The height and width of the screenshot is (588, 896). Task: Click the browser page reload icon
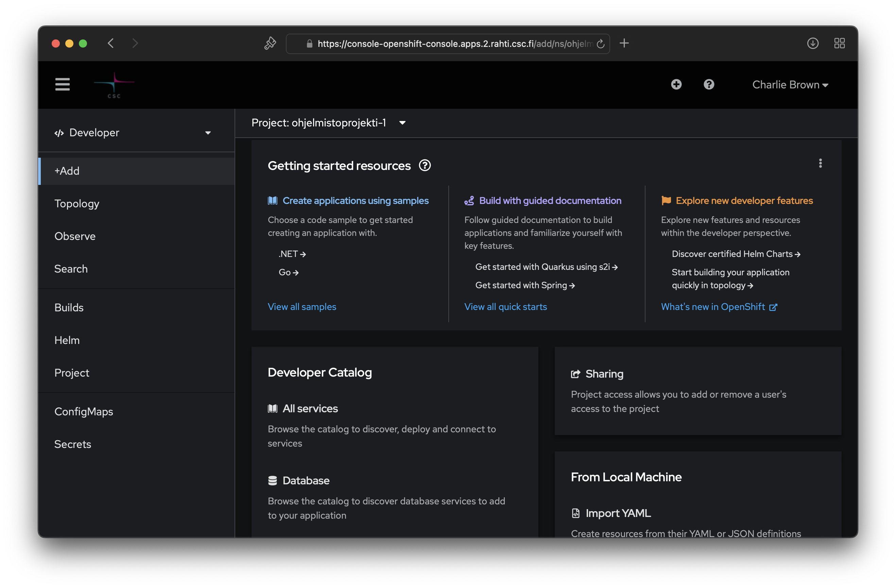[x=601, y=44]
